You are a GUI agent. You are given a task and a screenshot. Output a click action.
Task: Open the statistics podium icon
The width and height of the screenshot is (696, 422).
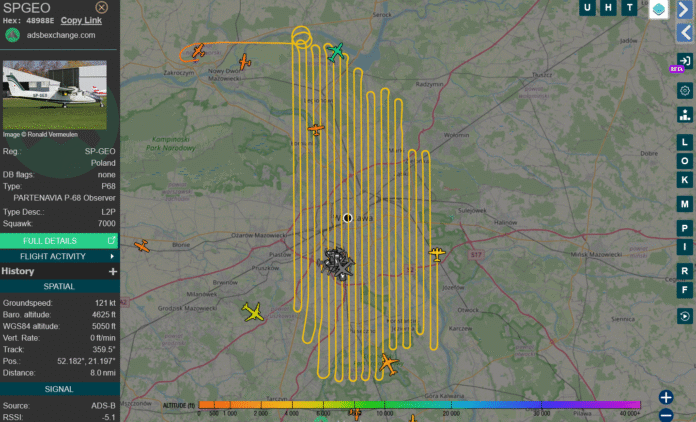(x=685, y=114)
